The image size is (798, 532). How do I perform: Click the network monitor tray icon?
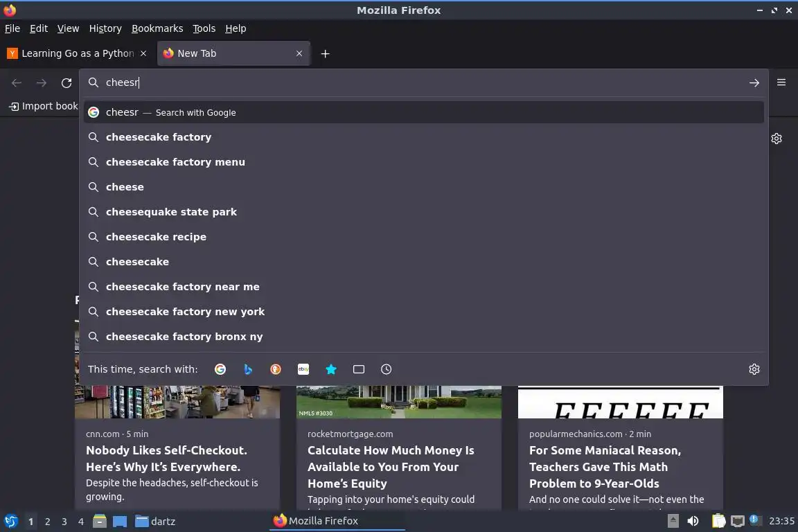click(738, 521)
